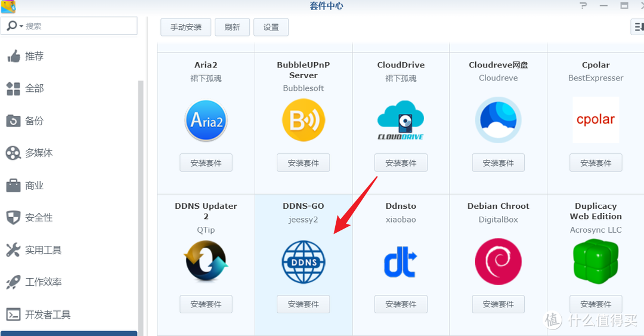Click the 设置 button

pyautogui.click(x=271, y=27)
